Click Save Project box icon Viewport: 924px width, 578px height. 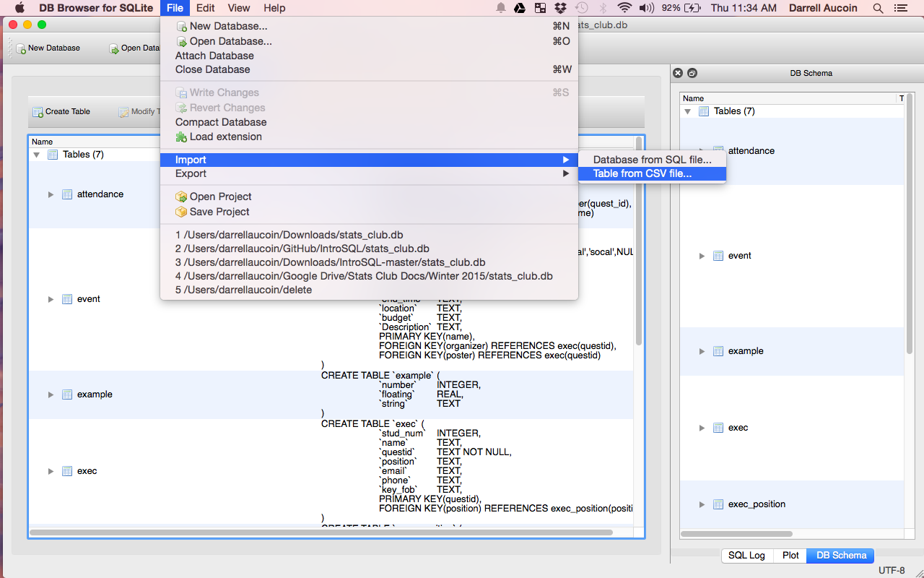pos(182,212)
